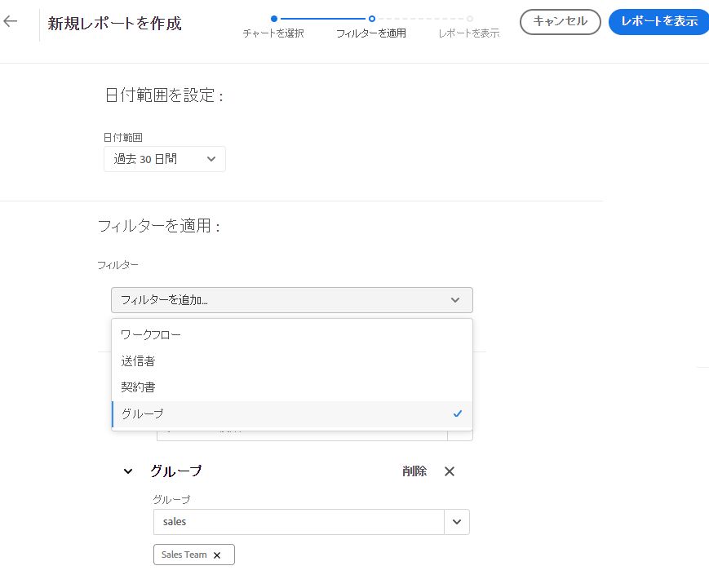Screen dimensions: 709x588
Task: Click the レポートを表示 button
Action: click(659, 22)
